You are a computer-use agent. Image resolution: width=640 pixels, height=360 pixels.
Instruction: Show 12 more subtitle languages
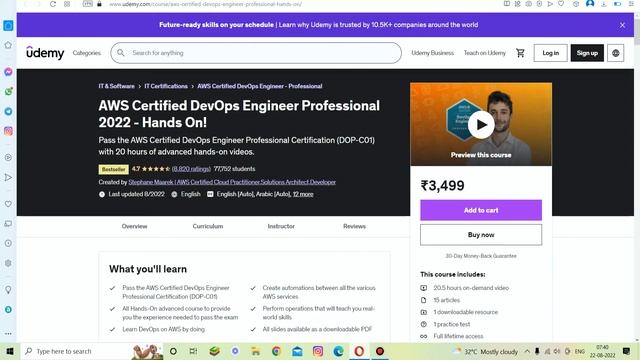click(x=303, y=194)
